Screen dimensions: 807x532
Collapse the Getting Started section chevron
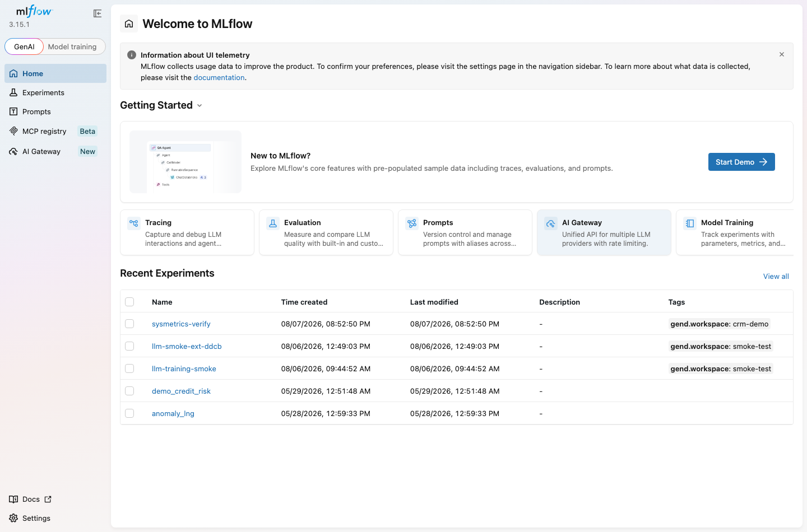(x=200, y=105)
